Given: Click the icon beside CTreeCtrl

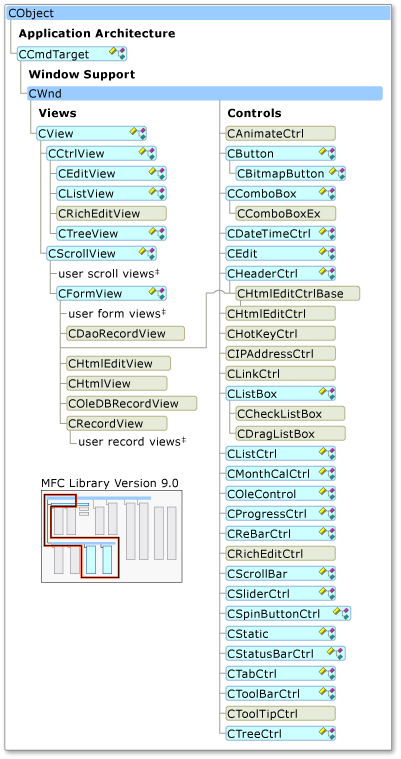Looking at the screenshot, I should pos(327,733).
